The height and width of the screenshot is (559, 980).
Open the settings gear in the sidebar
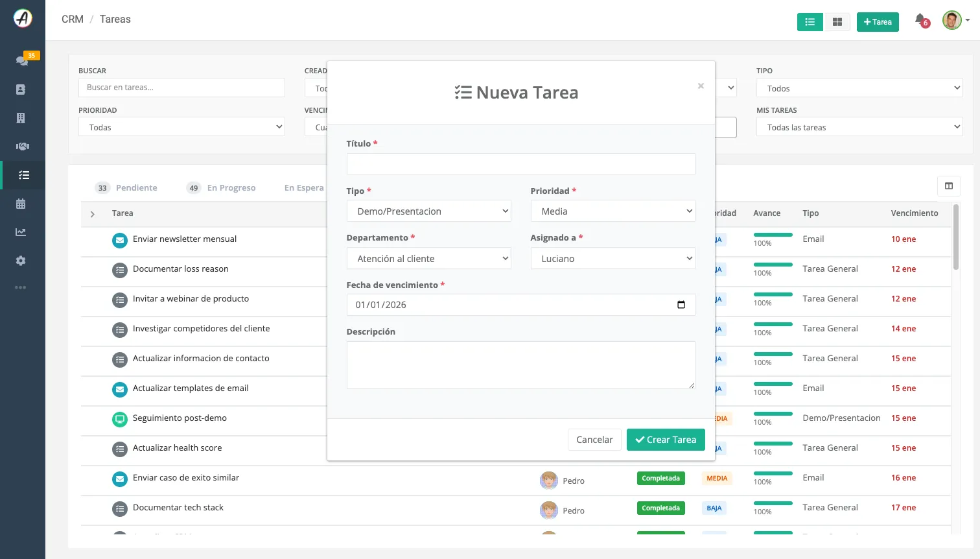click(21, 261)
